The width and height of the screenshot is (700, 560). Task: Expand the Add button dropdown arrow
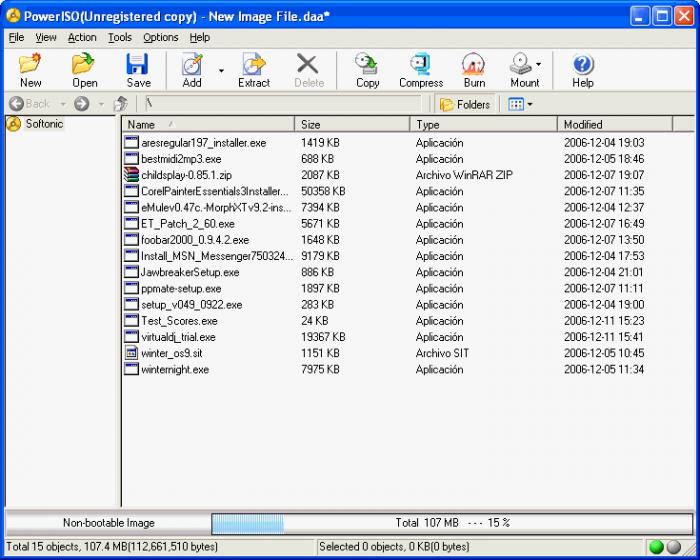221,70
